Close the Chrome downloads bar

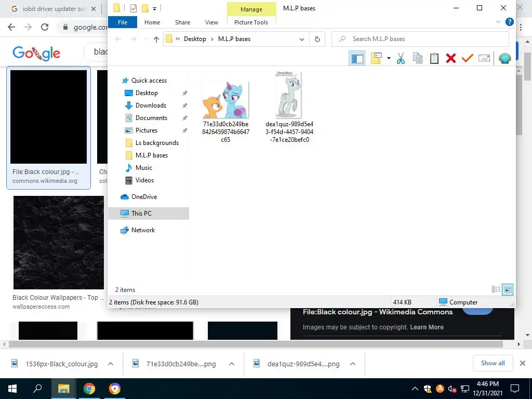(x=523, y=363)
